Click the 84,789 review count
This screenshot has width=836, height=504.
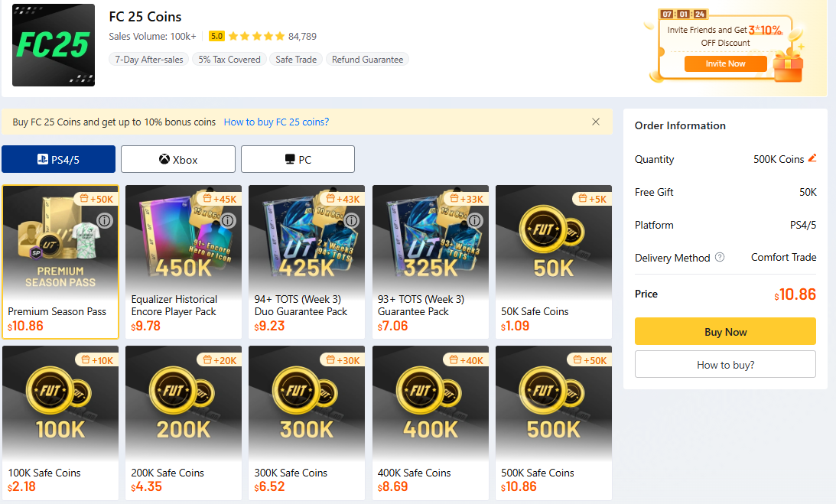click(302, 36)
